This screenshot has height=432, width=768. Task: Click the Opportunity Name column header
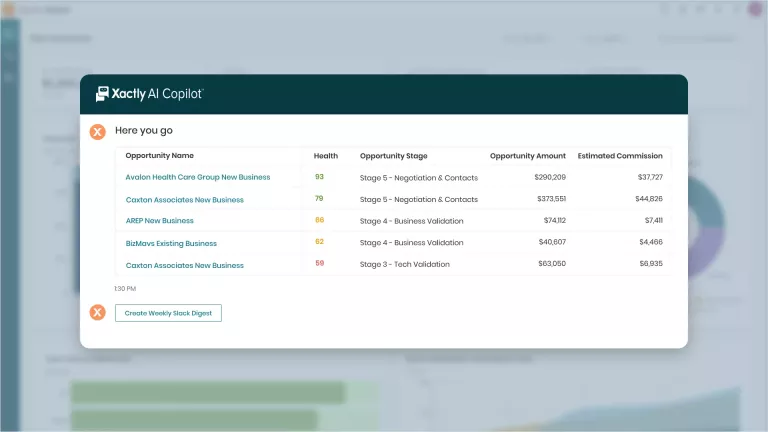(159, 156)
